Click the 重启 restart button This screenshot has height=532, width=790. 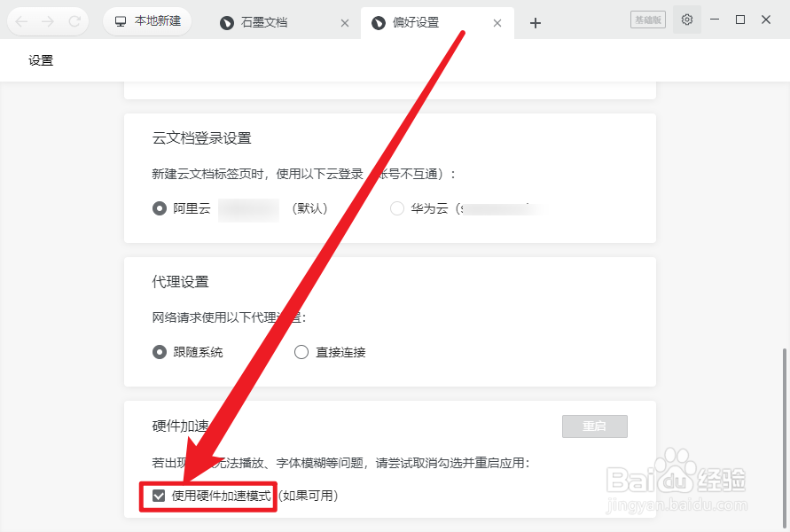(595, 426)
